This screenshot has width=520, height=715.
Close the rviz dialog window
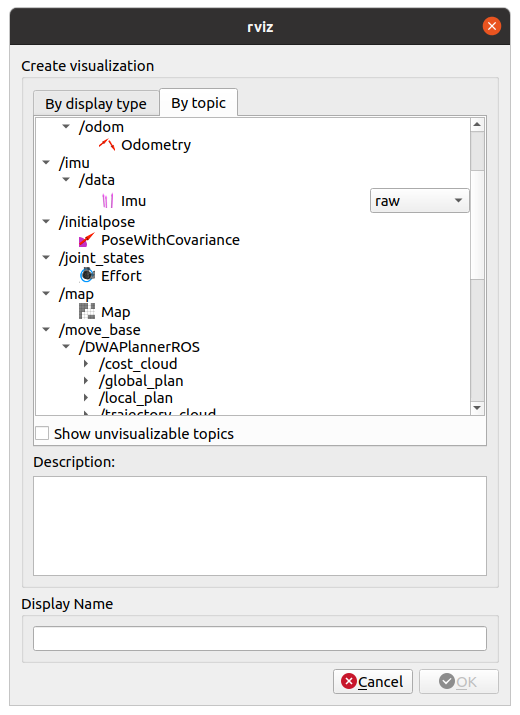coord(492,26)
